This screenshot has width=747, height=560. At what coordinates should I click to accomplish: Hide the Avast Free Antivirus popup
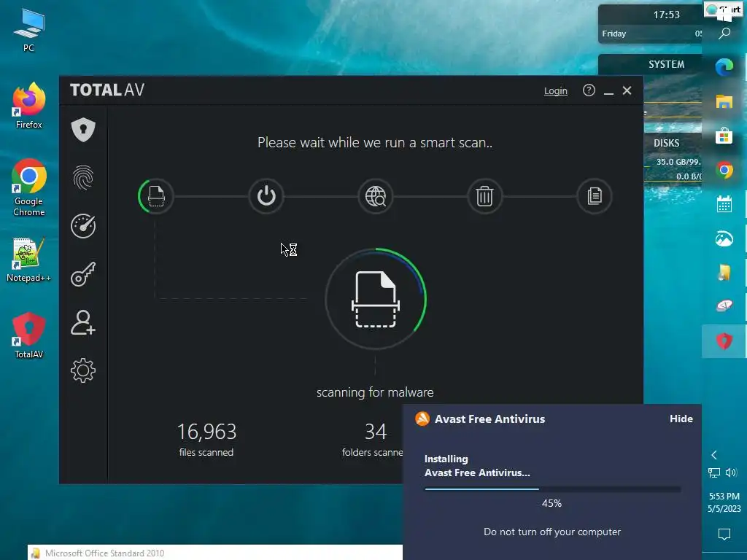[x=681, y=419]
